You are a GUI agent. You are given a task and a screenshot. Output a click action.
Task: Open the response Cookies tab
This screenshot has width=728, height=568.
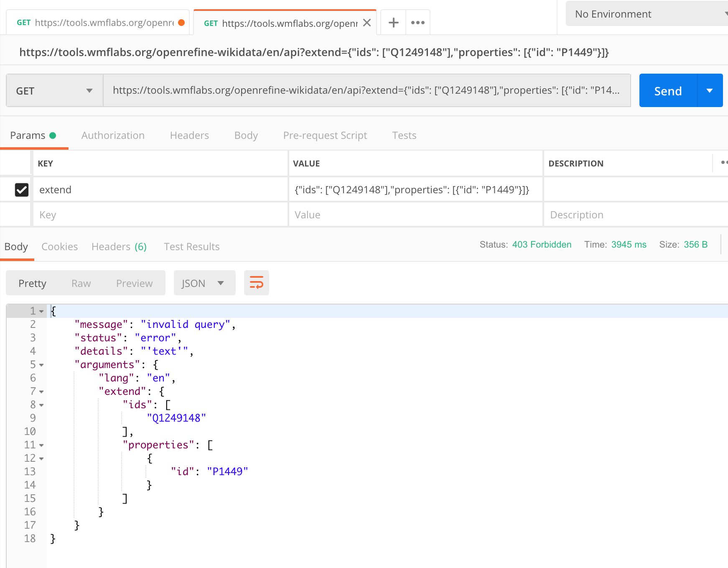click(x=60, y=247)
